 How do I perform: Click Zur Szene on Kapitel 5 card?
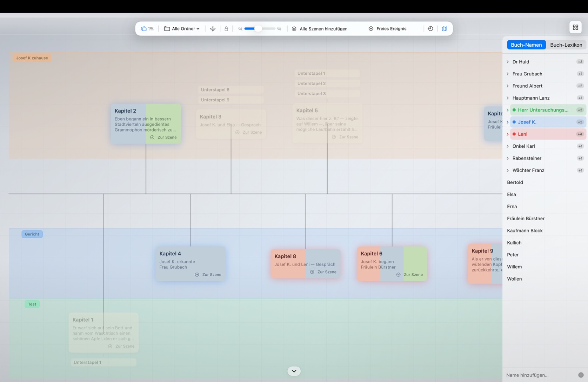pyautogui.click(x=345, y=137)
